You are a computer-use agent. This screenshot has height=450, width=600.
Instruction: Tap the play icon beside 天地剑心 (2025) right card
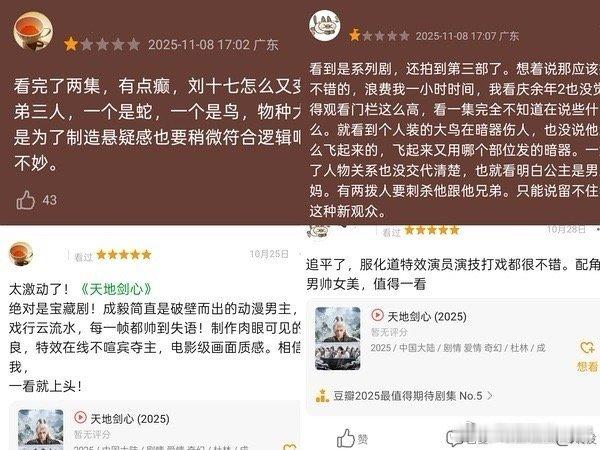377,315
